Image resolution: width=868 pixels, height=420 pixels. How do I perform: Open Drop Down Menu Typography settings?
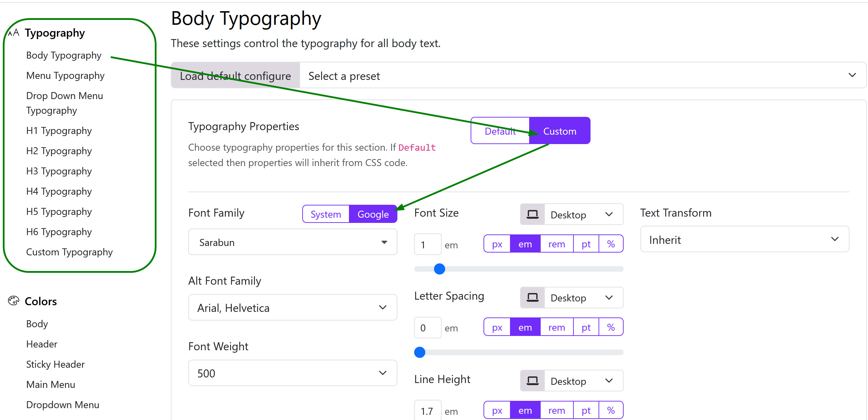tap(64, 103)
